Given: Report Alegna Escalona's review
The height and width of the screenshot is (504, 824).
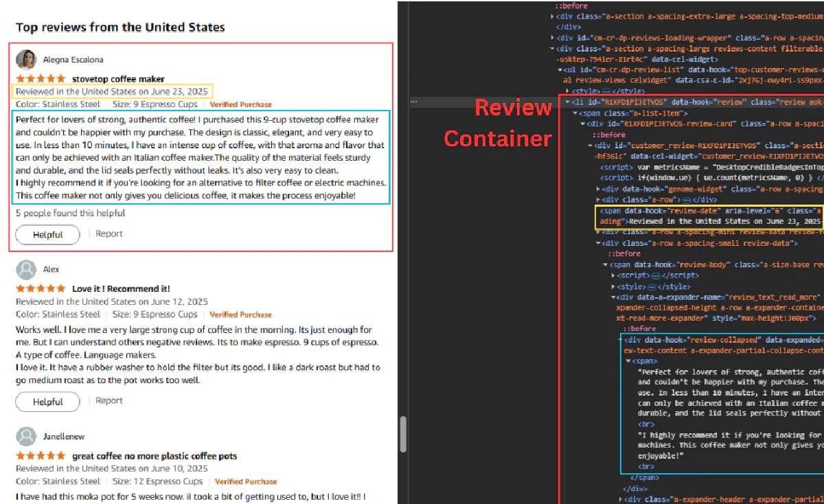Looking at the screenshot, I should [x=109, y=234].
